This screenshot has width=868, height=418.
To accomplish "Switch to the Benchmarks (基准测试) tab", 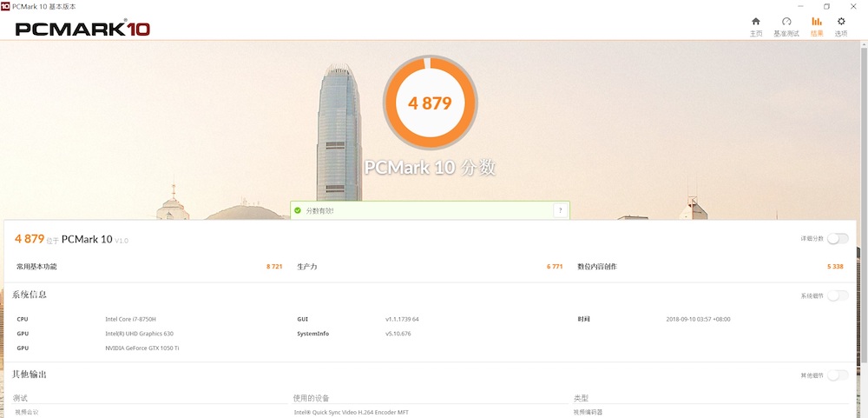I will coord(786,26).
